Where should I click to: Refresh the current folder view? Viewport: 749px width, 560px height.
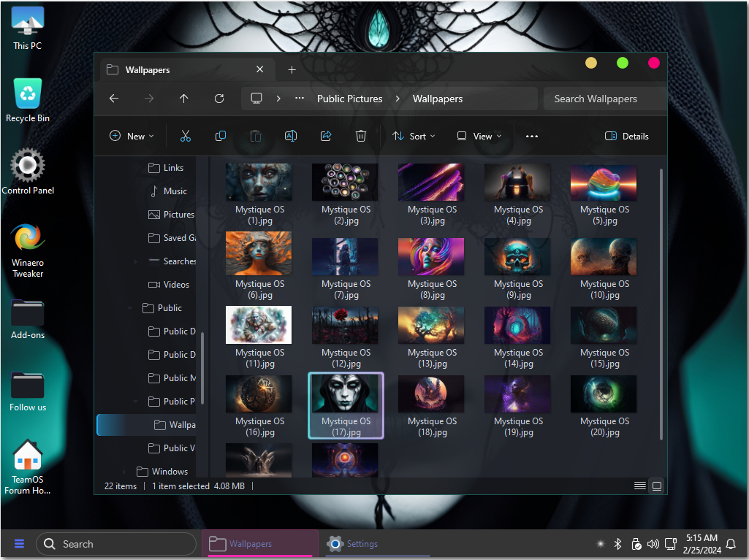point(219,99)
